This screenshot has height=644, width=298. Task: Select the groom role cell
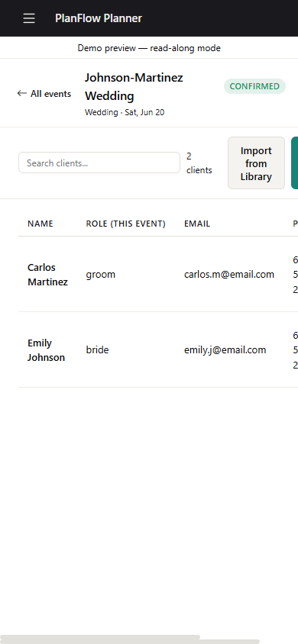(101, 275)
